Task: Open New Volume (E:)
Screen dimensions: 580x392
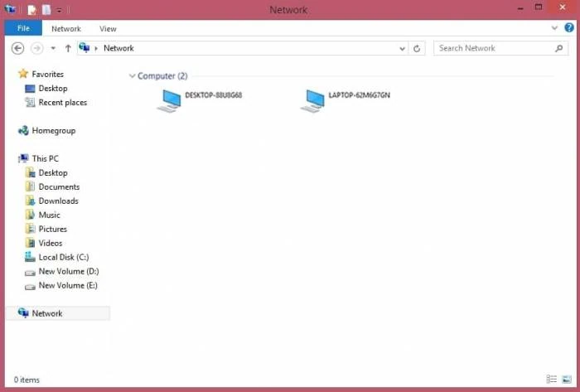Action: pyautogui.click(x=68, y=285)
